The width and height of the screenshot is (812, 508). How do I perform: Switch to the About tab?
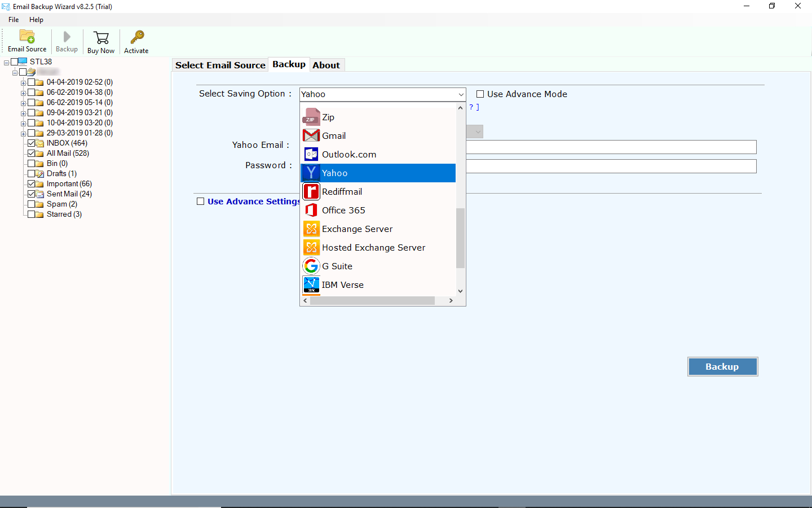tap(326, 65)
